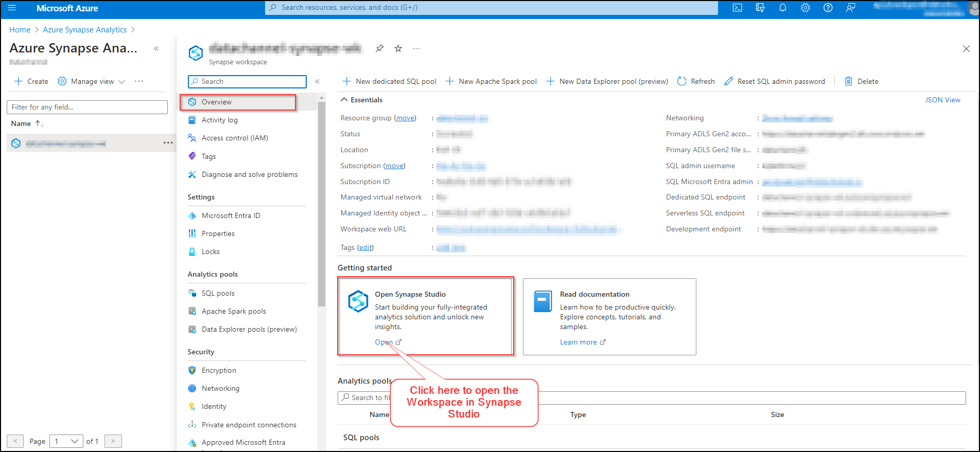The image size is (980, 452).
Task: Open SQL pools under Analytics pools
Action: [218, 293]
